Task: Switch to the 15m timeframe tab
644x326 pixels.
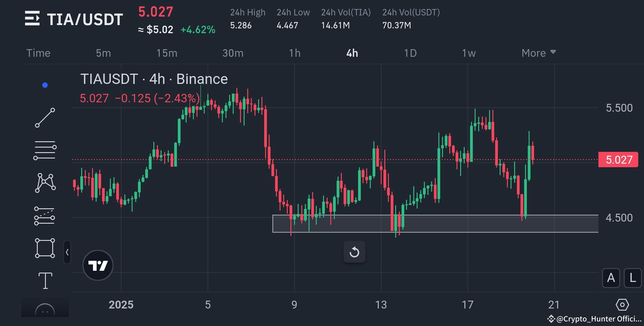Action: (167, 53)
